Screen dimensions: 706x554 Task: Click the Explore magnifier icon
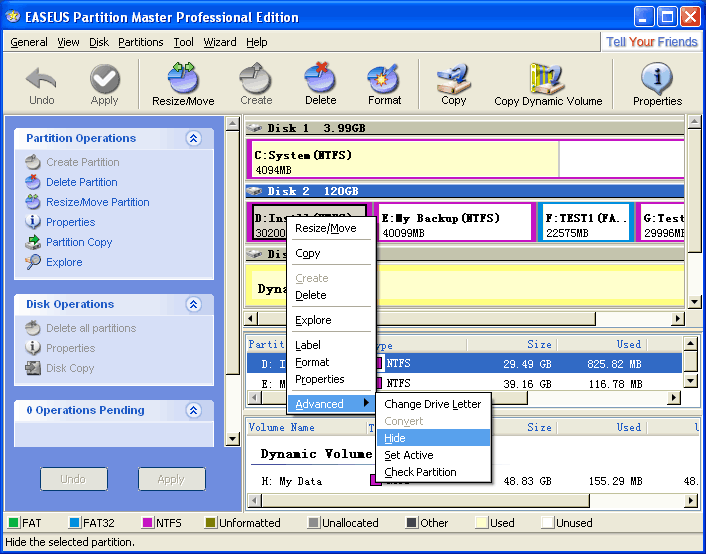tap(33, 262)
